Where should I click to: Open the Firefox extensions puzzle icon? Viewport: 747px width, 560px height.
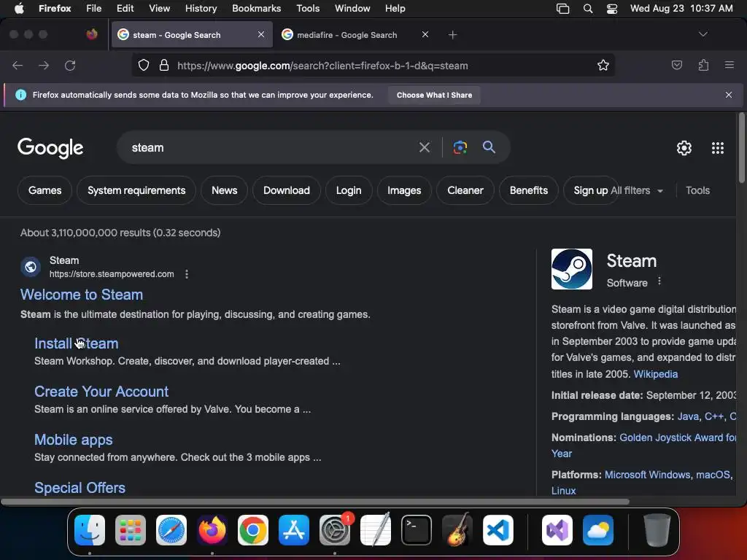[x=703, y=65]
